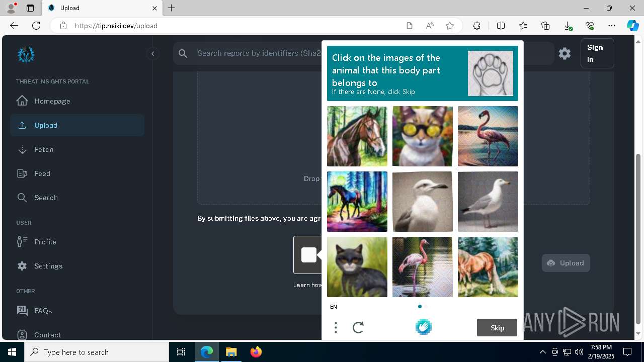Image resolution: width=644 pixels, height=362 pixels.
Task: Open the Favorites list icon
Action: [x=523, y=26]
